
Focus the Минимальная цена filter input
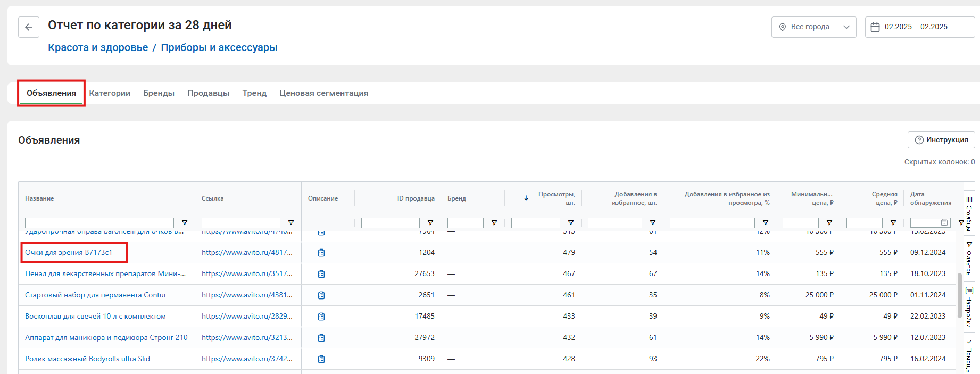pyautogui.click(x=801, y=223)
